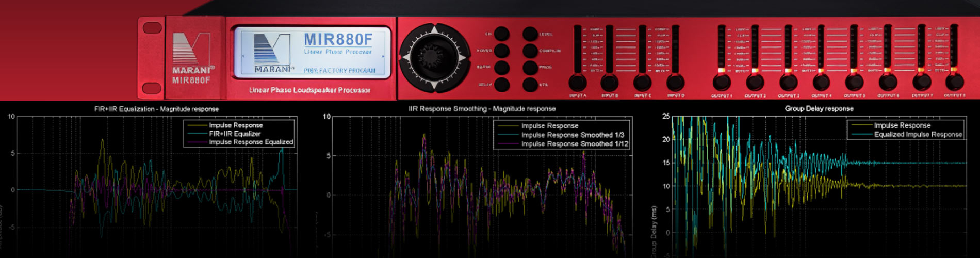The image size is (980, 258).
Task: Toggle the OUTPUT 3 mute button
Action: click(x=788, y=83)
